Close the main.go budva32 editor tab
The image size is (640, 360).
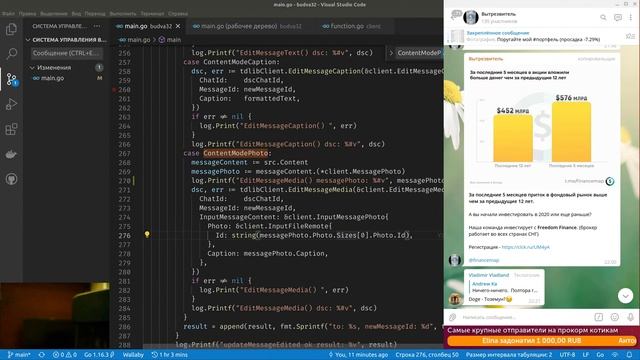pos(178,26)
